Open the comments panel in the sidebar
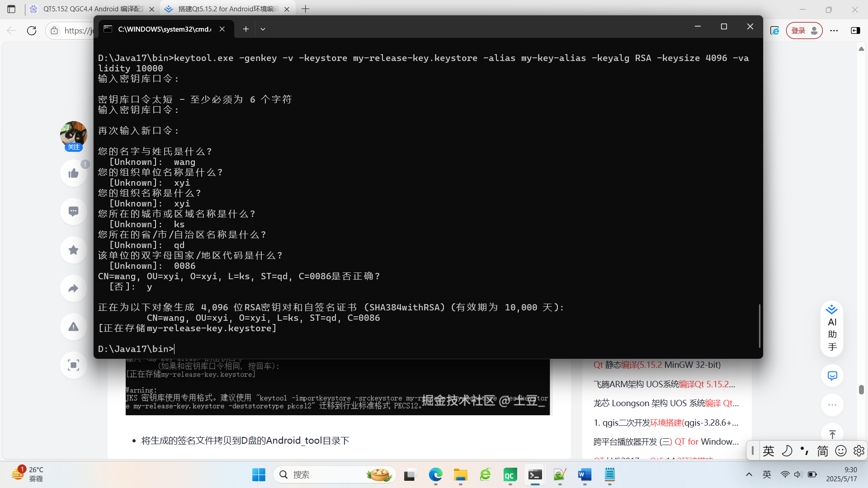868x488 pixels. point(73,211)
